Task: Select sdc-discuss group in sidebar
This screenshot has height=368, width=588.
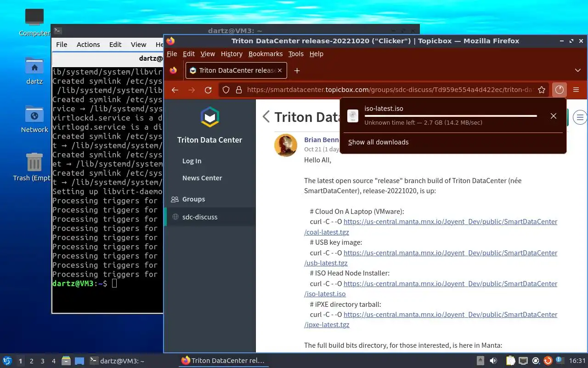Action: tap(200, 217)
